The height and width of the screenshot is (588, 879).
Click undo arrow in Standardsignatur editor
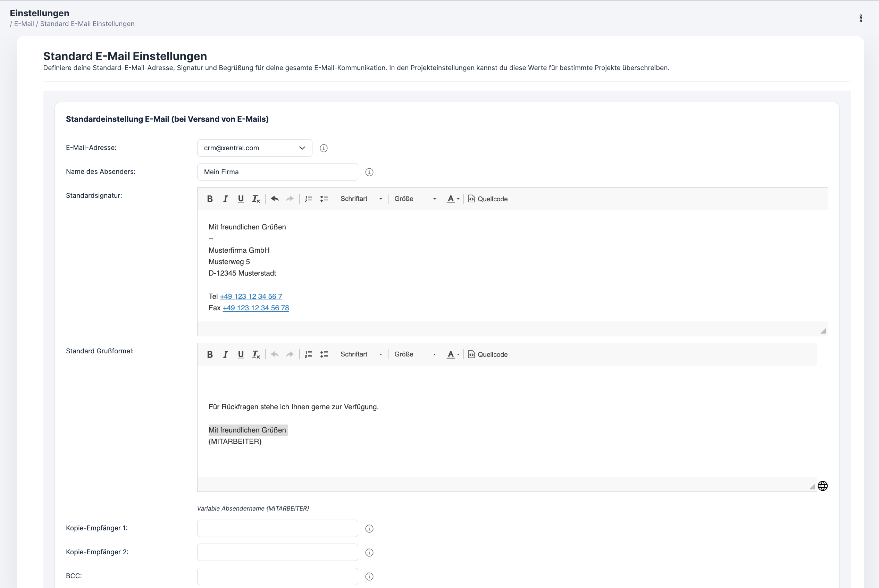(275, 199)
